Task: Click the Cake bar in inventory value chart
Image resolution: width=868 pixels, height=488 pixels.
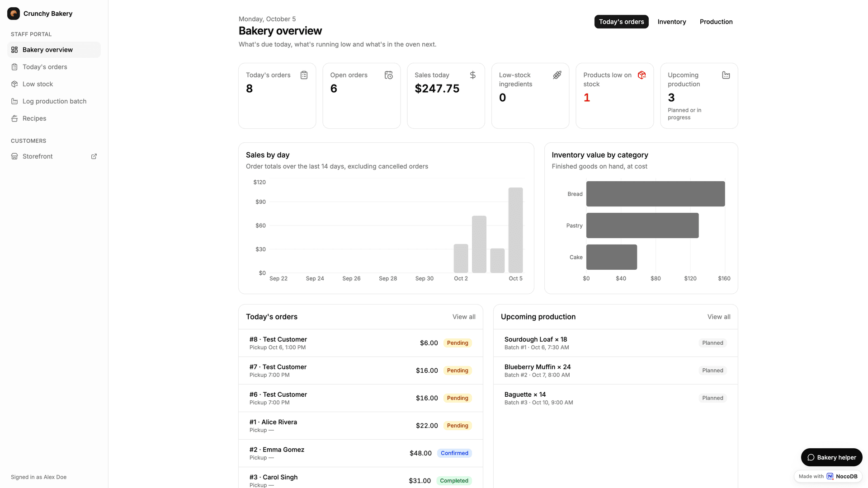Action: 612,257
